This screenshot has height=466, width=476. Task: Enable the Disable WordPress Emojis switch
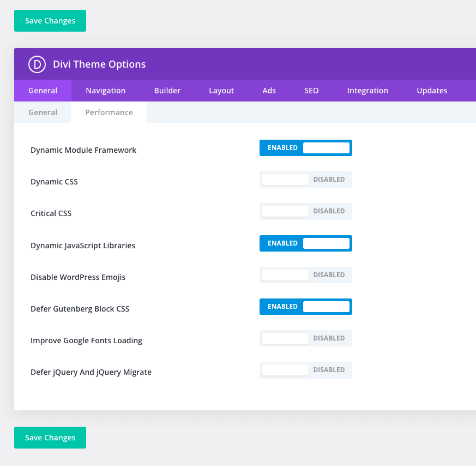click(306, 275)
